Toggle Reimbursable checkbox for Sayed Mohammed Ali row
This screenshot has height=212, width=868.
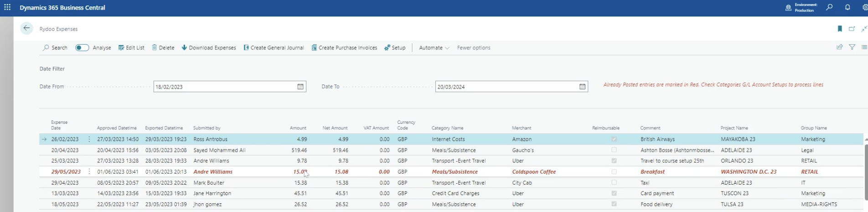[614, 150]
